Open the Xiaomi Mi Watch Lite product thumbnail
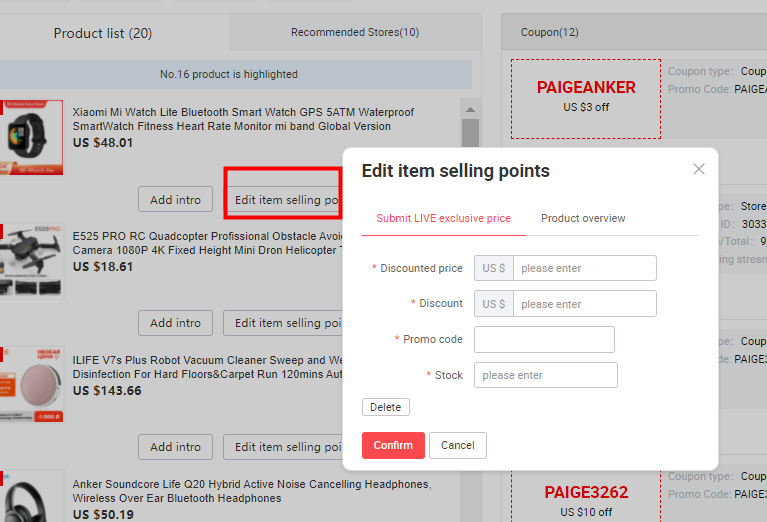Viewport: 767px width, 522px height. pos(31,137)
